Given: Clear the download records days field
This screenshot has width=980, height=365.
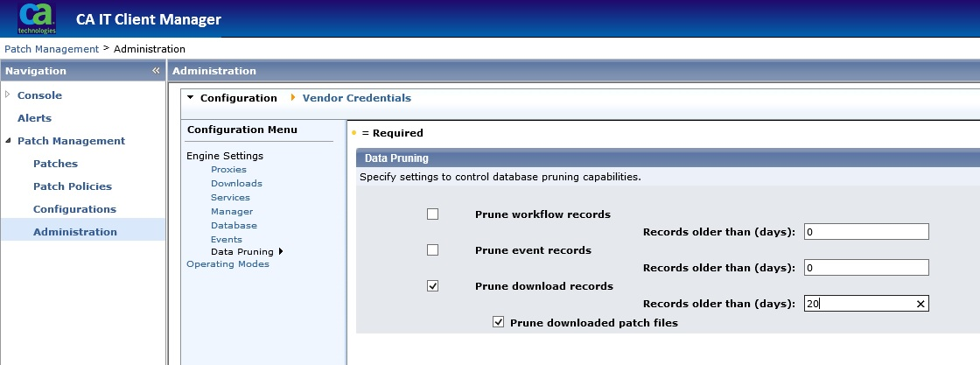Looking at the screenshot, I should tap(920, 304).
